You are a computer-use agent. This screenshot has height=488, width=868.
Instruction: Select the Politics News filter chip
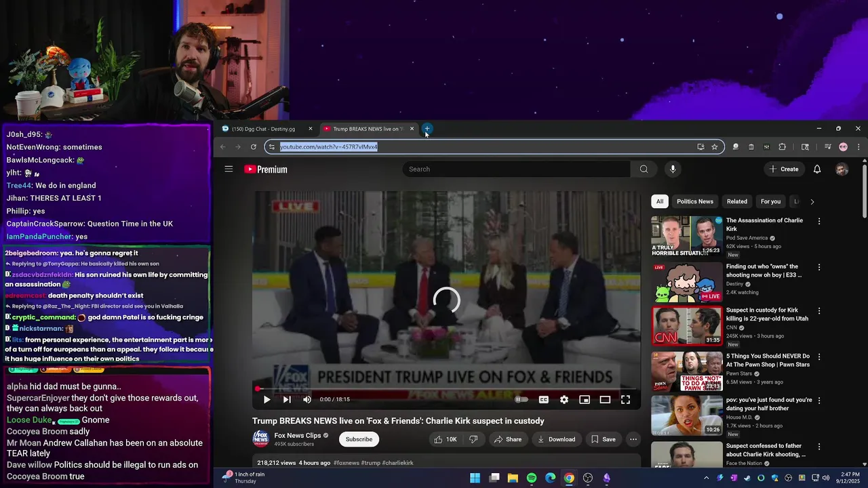(x=695, y=201)
